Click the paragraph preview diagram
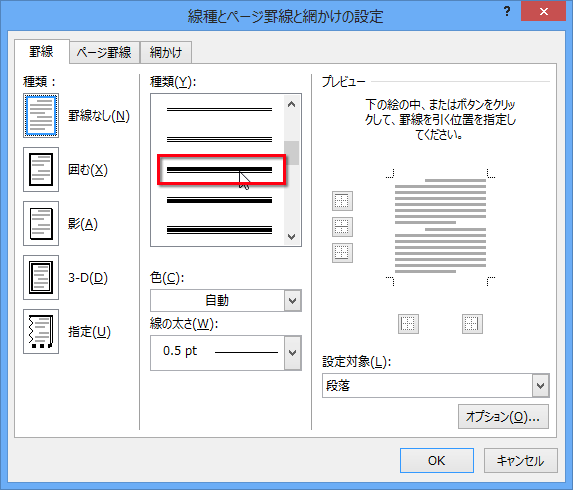Screen dimensions: 573x490 (x=440, y=227)
